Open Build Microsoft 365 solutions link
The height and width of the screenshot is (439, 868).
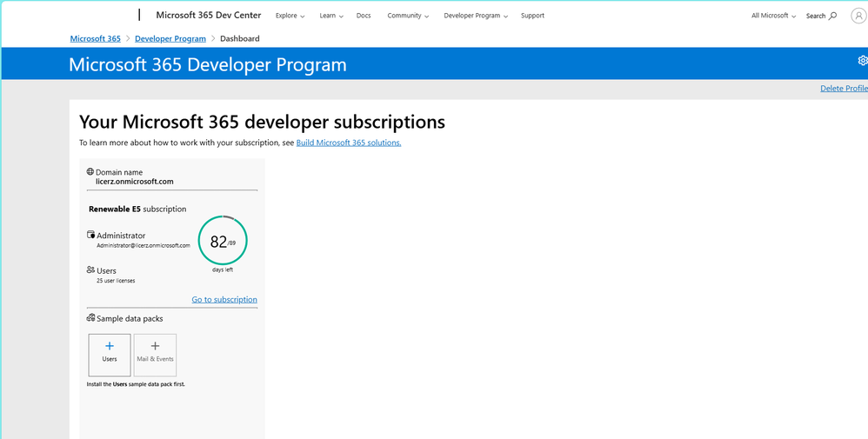pyautogui.click(x=349, y=143)
